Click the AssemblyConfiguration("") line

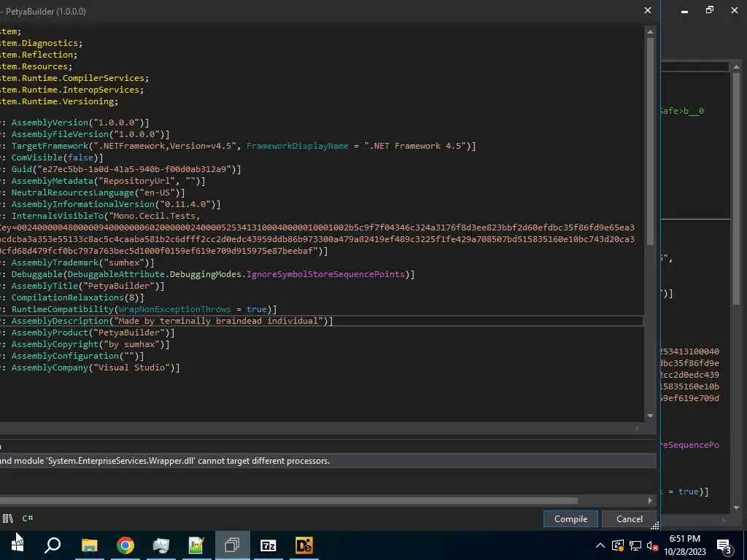(x=72, y=356)
